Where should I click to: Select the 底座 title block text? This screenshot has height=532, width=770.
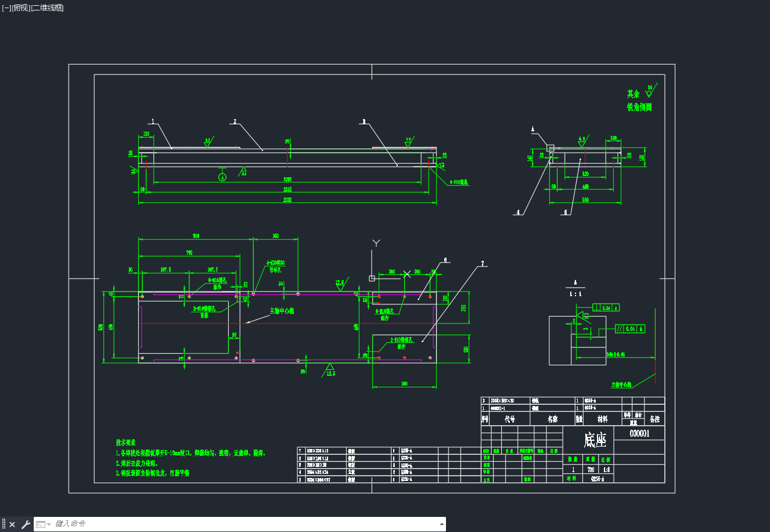tap(595, 440)
